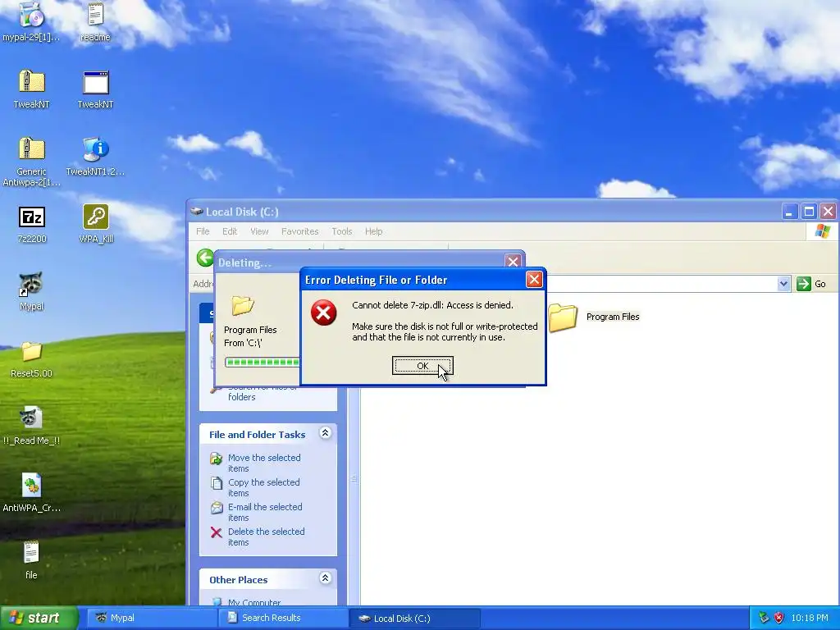Screen dimensions: 840x630
Task: Click the Program Files label in Deleting dialog
Action: click(x=250, y=330)
